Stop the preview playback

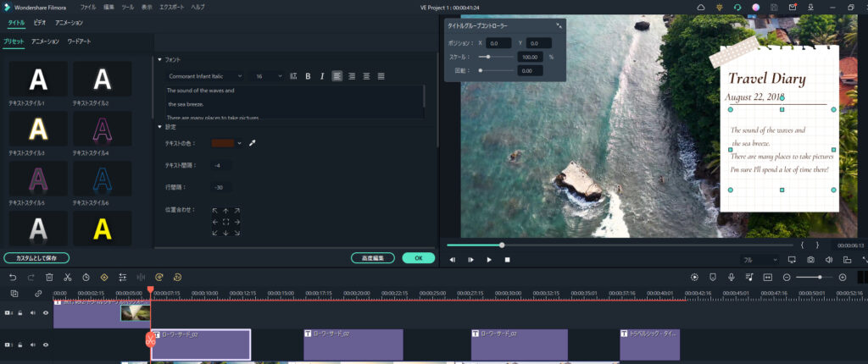[507, 259]
